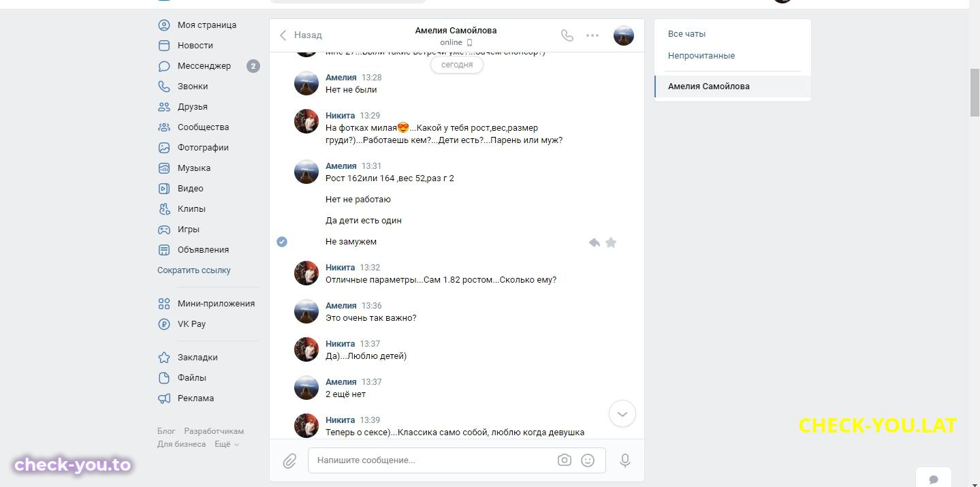Open the three-dots chat actions menu
This screenshot has width=980, height=487.
tap(592, 35)
